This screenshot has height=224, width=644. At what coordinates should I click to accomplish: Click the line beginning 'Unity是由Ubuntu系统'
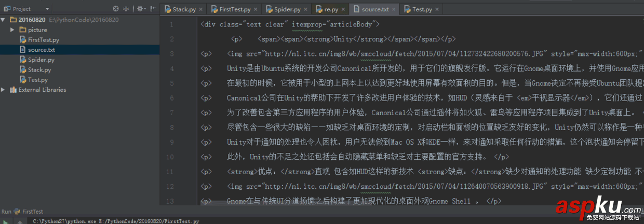click(422, 68)
